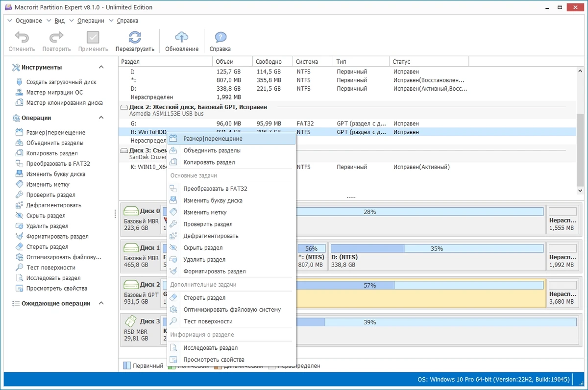Viewport: 588px width, 390px height.
Task: Choose 'Размер|перемещение' in the context menu
Action: pos(231,139)
